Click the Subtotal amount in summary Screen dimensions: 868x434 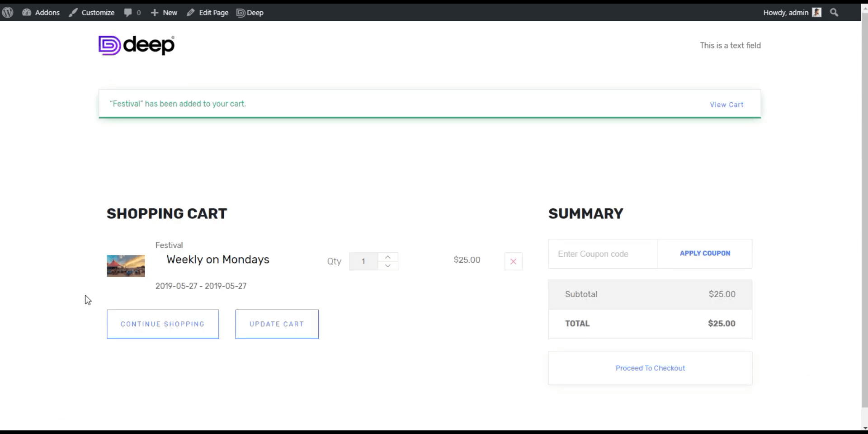(x=722, y=294)
